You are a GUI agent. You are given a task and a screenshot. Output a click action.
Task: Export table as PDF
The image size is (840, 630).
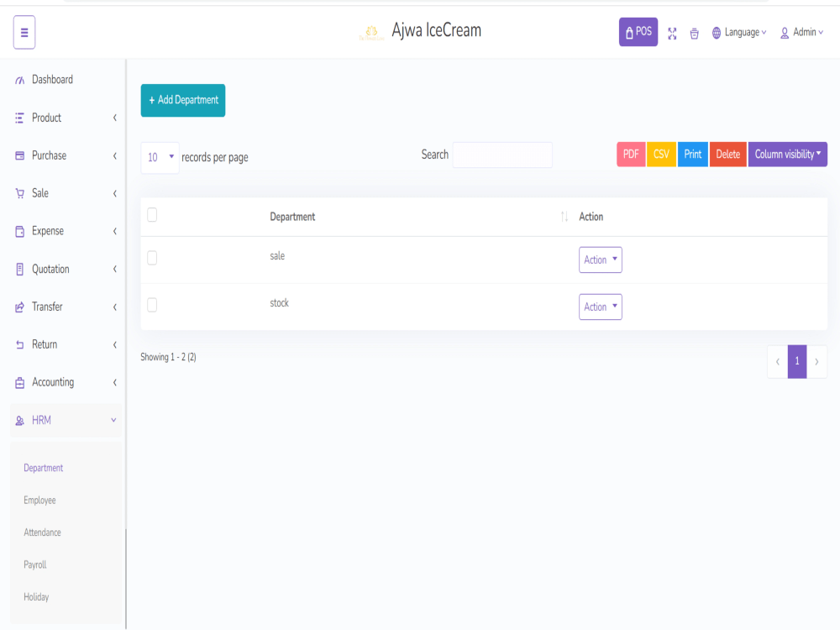click(x=631, y=155)
